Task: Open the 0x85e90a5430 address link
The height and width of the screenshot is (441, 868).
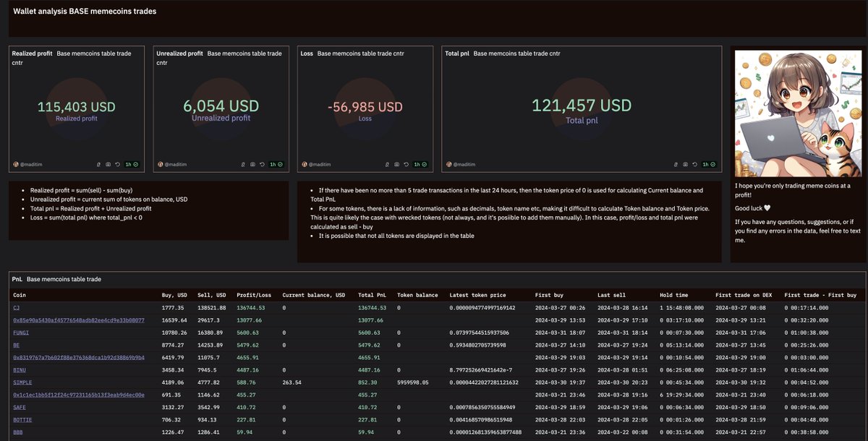Action: pos(79,320)
